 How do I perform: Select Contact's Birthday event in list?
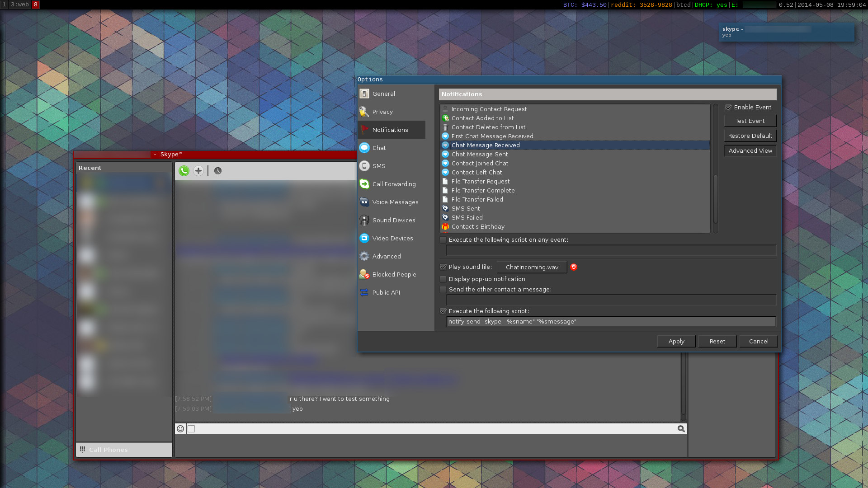478,226
